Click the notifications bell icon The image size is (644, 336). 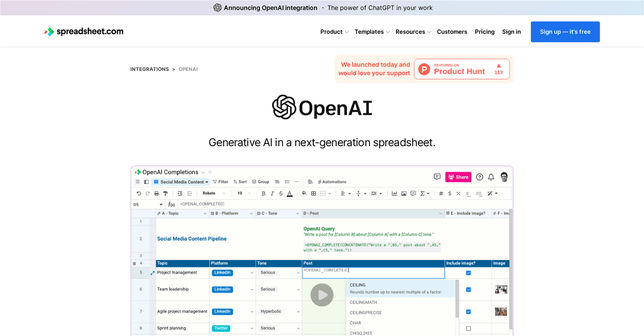tap(491, 177)
